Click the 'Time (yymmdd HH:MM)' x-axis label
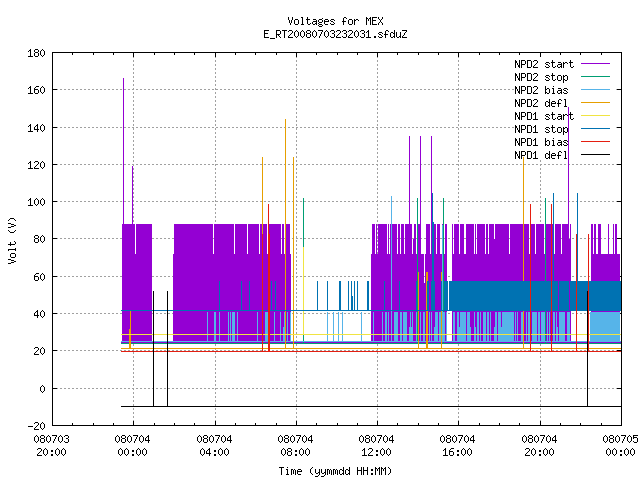Viewport: 640px width, 480px height. 335,471
